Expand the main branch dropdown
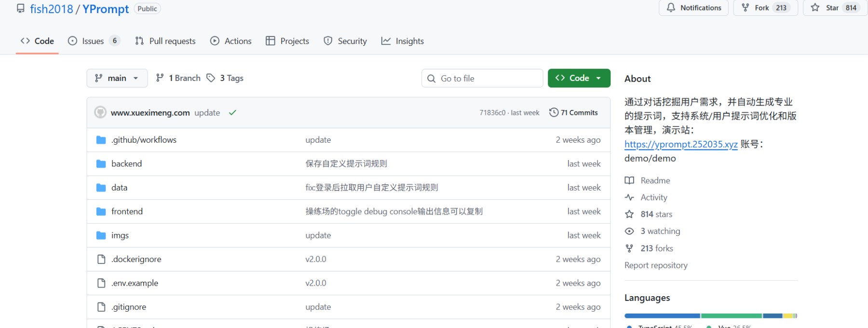The image size is (868, 328). [x=117, y=78]
